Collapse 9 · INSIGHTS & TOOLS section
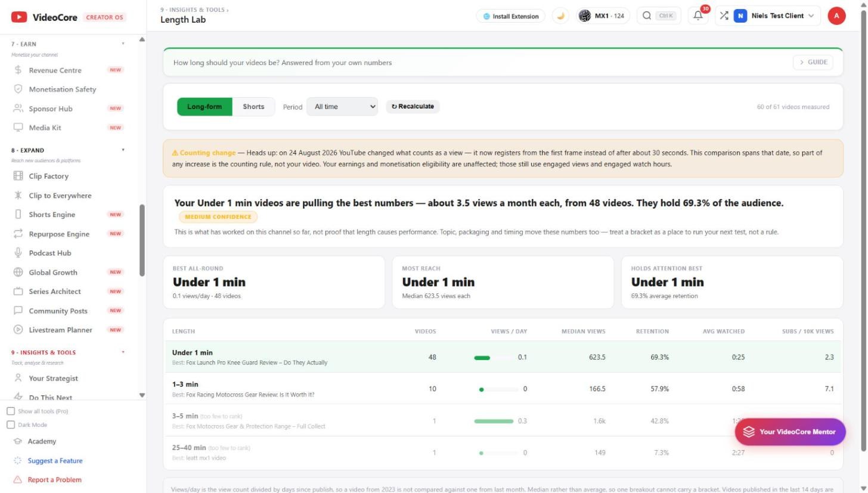Viewport: 868px width, 493px height. [x=123, y=352]
